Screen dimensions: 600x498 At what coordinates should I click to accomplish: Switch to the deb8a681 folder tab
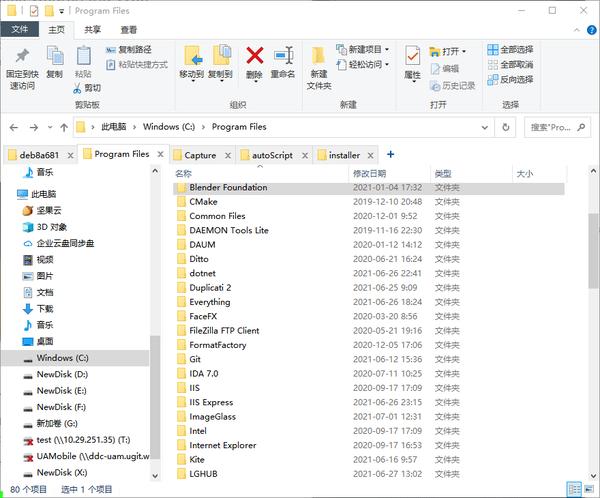click(x=39, y=155)
